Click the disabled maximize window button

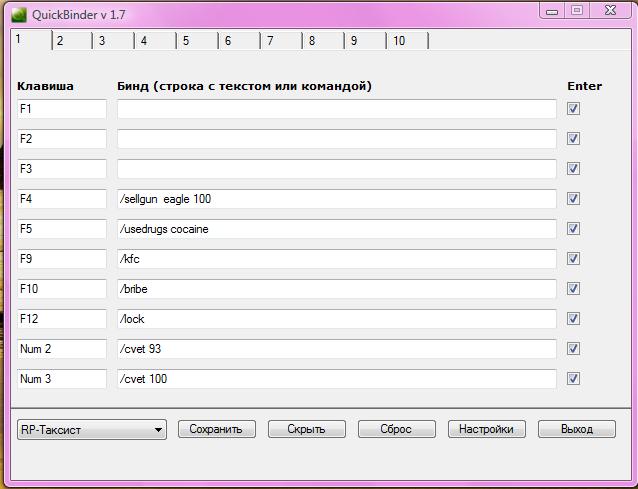pyautogui.click(x=577, y=11)
